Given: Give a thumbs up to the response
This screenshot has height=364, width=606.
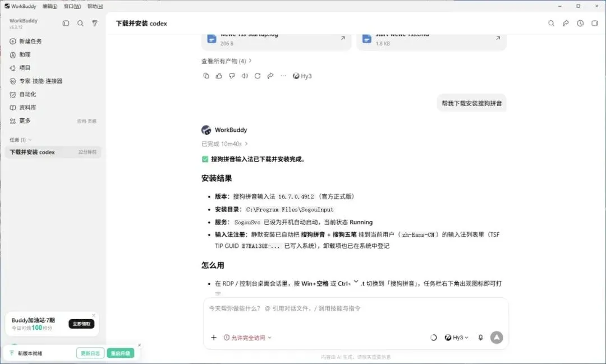Looking at the screenshot, I should pos(219,76).
